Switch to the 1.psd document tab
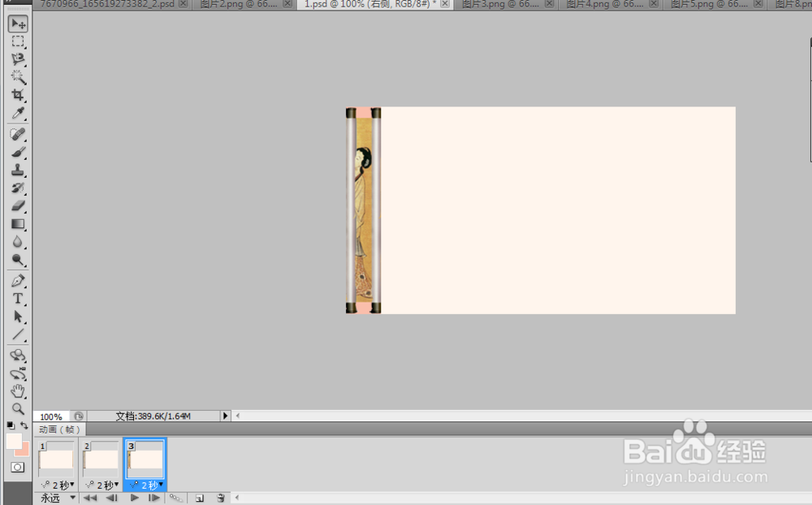This screenshot has height=505, width=812. 369,4
